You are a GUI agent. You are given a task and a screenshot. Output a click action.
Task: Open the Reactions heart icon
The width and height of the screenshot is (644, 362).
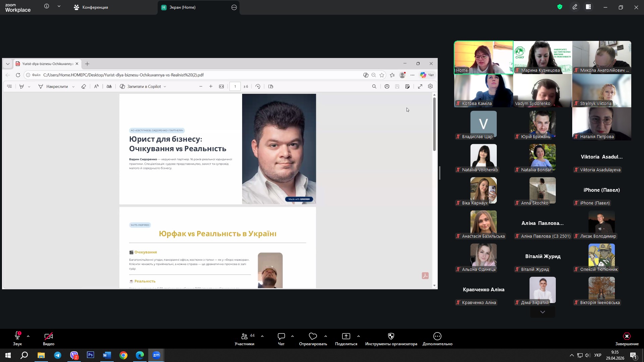pyautogui.click(x=313, y=336)
